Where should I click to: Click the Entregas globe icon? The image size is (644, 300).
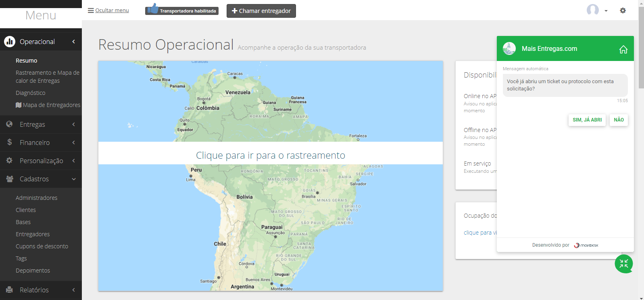tap(9, 124)
